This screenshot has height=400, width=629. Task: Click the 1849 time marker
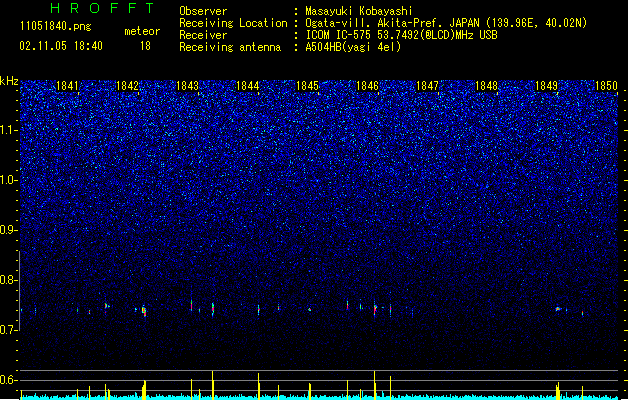tap(546, 86)
